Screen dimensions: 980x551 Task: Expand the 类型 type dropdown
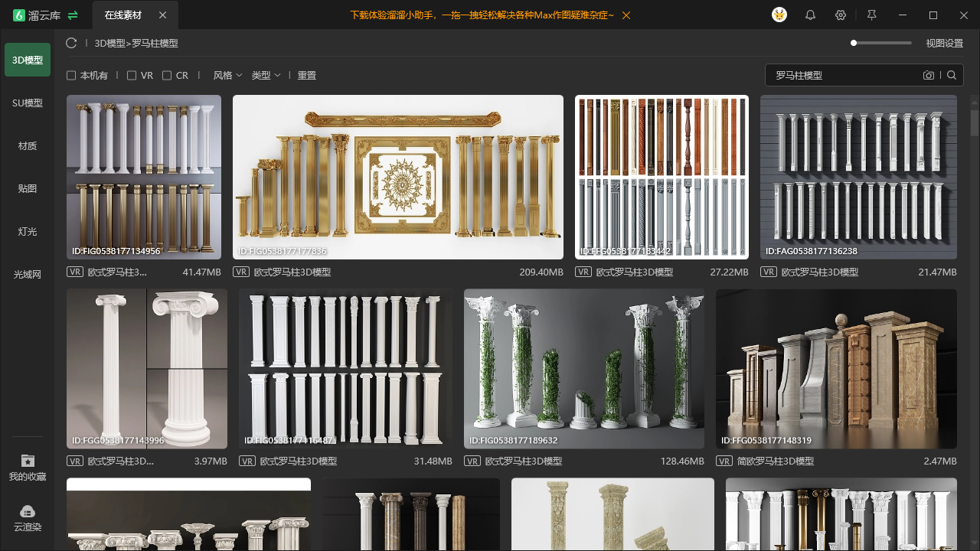click(266, 75)
